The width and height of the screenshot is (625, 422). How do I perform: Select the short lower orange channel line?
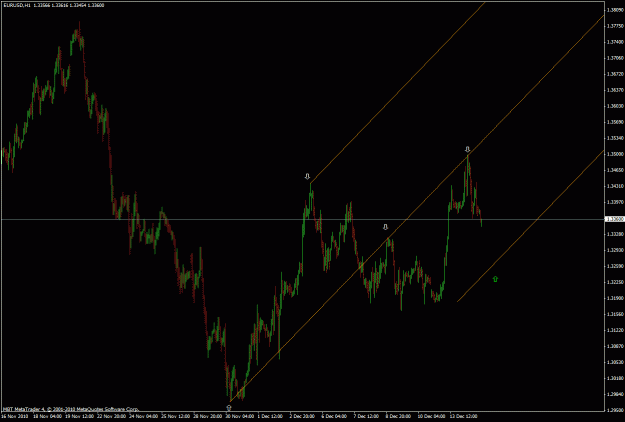coord(530,226)
